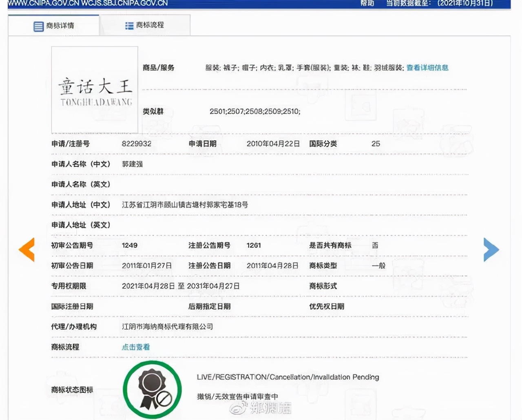The image size is (522, 420).
Task: Click the 类似群 field label
Action: pos(153,111)
